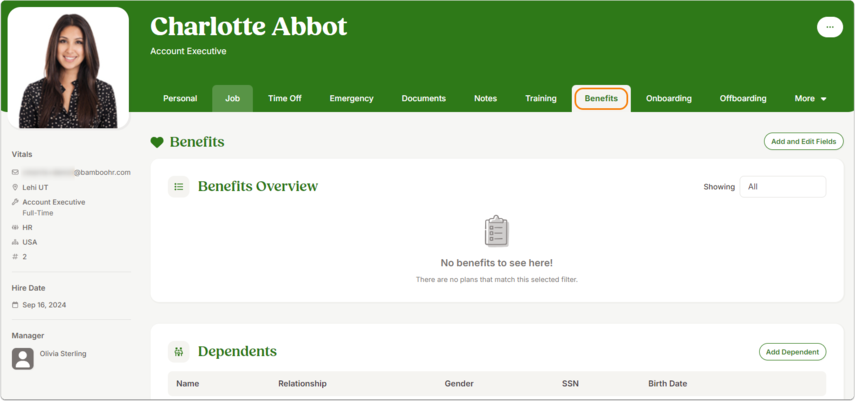Click the clipboard empty-state icon
This screenshot has width=855, height=401.
(x=496, y=230)
